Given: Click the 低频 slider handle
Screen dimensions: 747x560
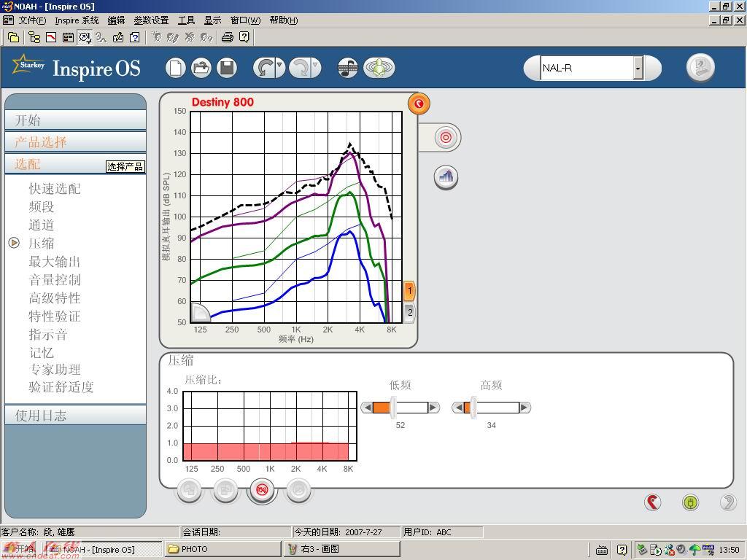Looking at the screenshot, I should click(x=392, y=408).
